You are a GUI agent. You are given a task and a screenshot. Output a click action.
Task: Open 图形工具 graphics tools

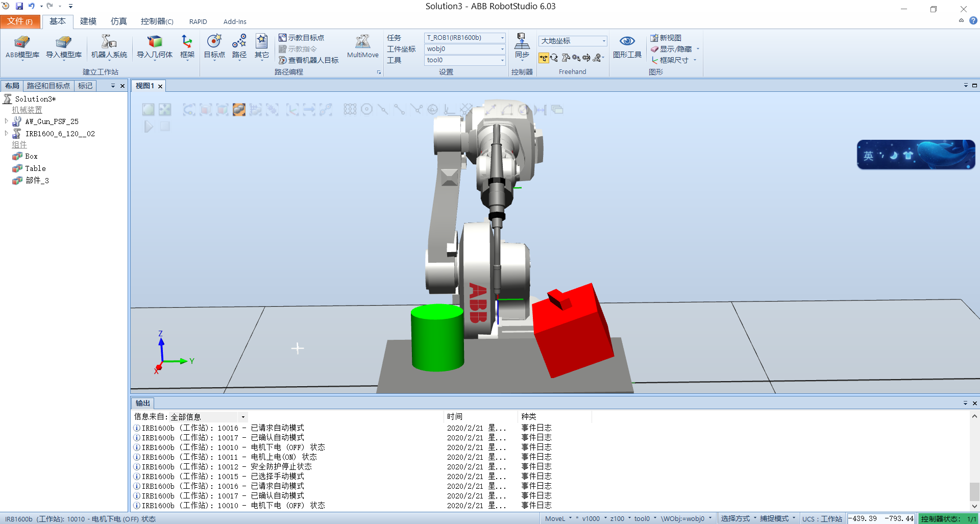tap(627, 47)
